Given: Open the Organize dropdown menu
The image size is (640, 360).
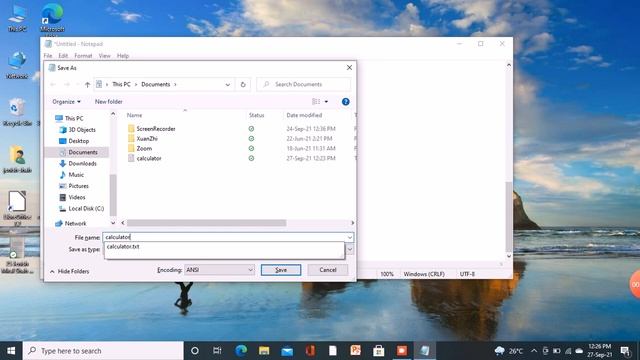Looking at the screenshot, I should tap(66, 102).
